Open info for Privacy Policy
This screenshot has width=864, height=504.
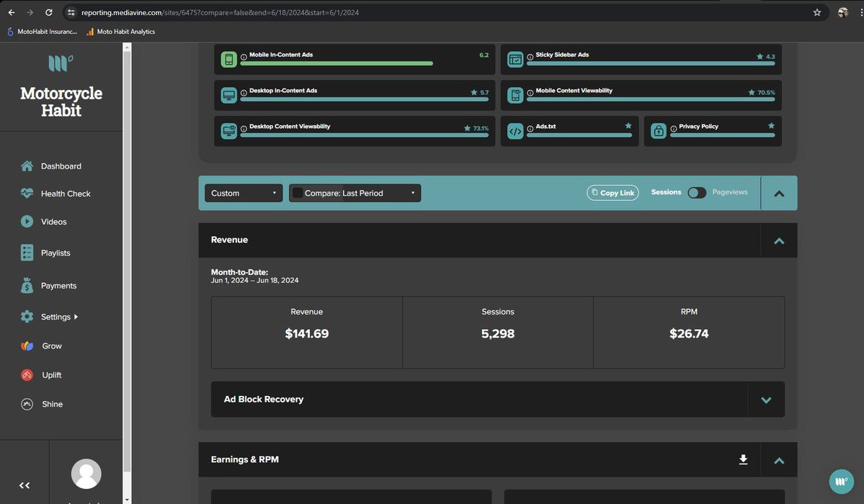point(673,128)
